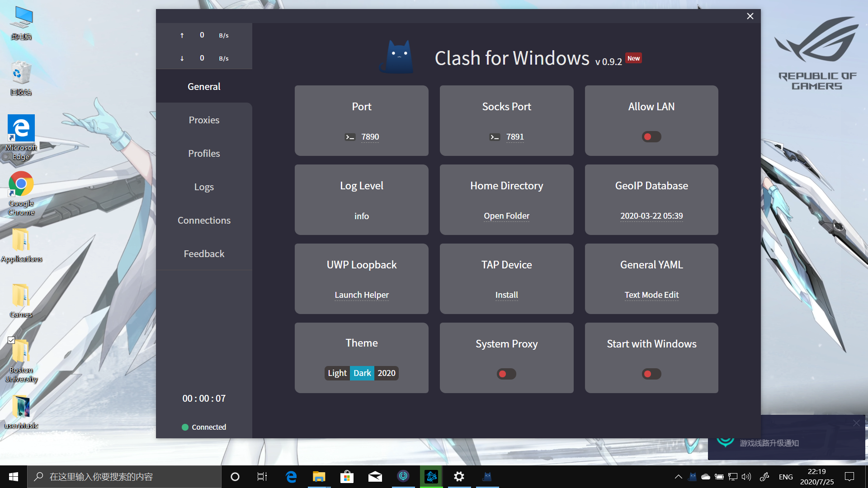Open the Profiles section

click(x=204, y=153)
